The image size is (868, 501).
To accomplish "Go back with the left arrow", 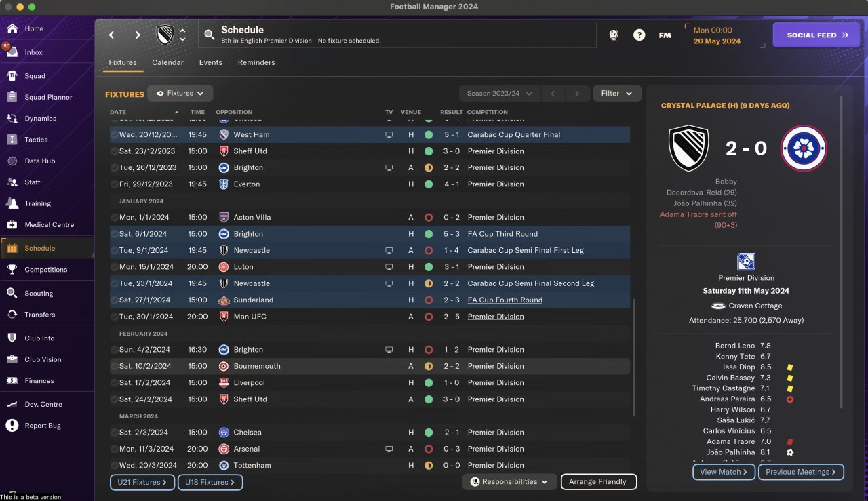I will click(x=112, y=35).
